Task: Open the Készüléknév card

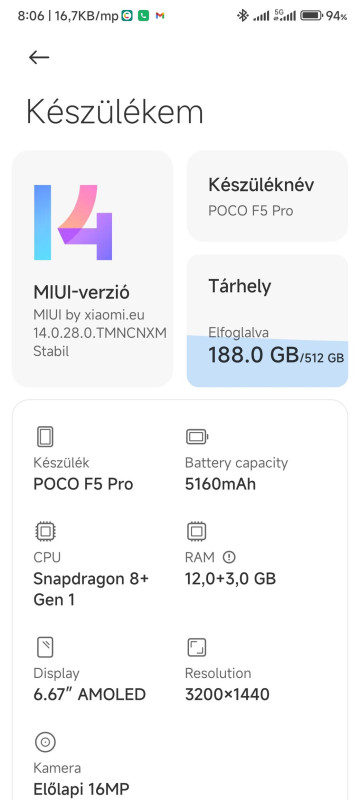Action: 267,196
